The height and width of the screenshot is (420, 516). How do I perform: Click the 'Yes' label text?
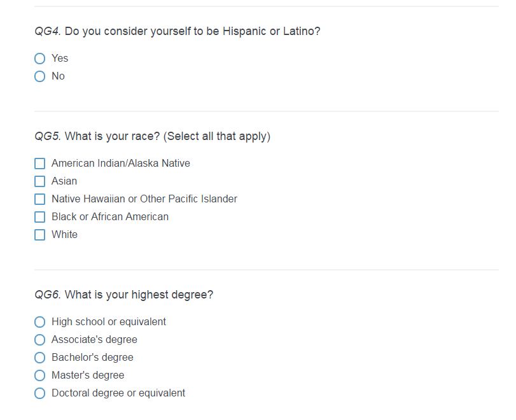click(60, 59)
